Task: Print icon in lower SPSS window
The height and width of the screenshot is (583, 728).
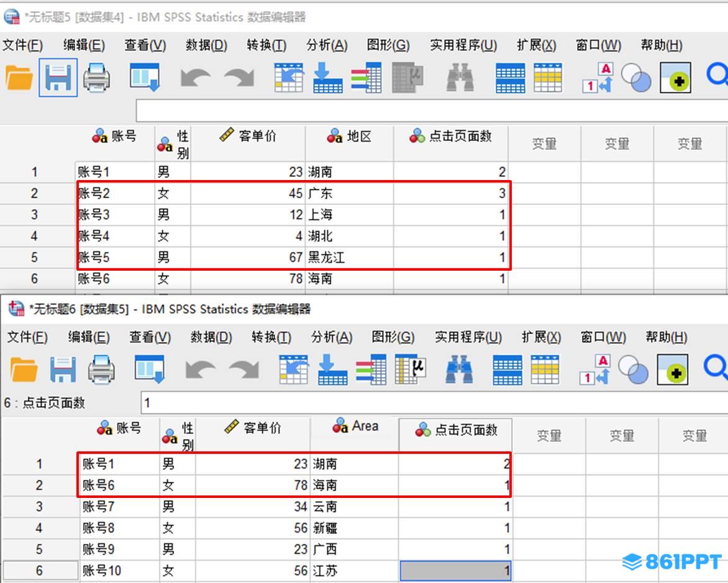Action: 101,369
